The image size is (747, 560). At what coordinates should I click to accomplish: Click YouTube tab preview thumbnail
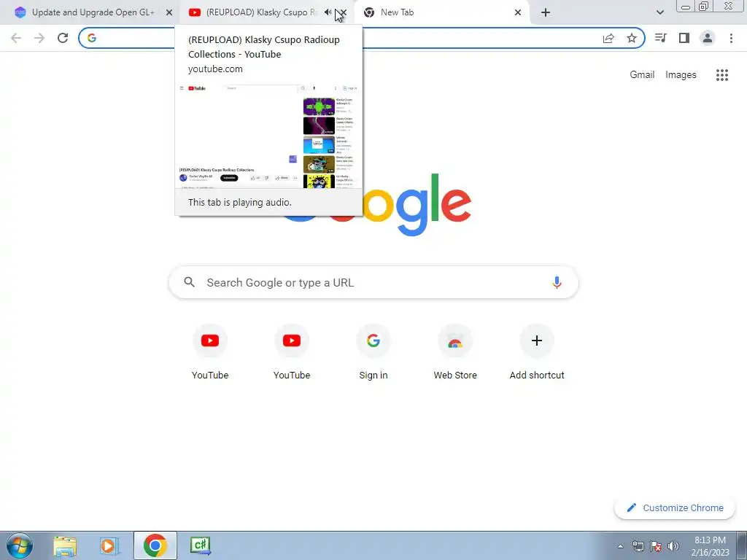click(268, 136)
